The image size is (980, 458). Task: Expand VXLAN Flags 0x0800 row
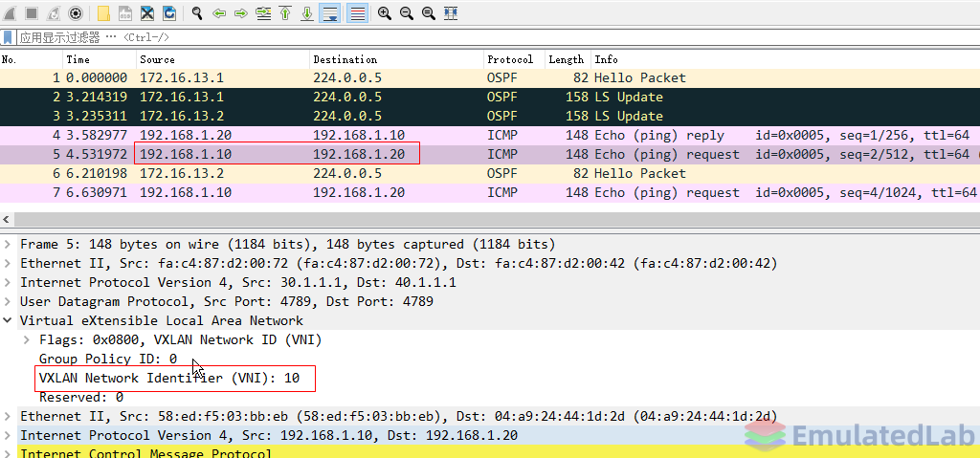point(27,339)
